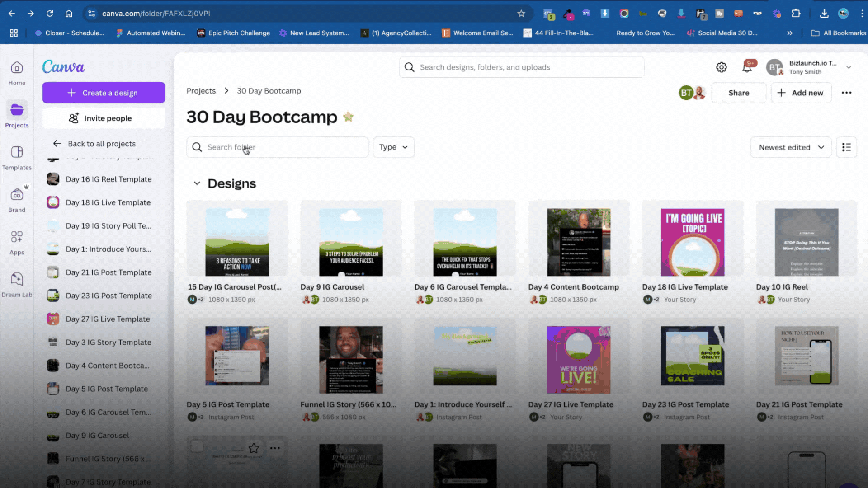Select Day 16 IG Reel Template in sidebar
868x488 pixels.
click(108, 179)
